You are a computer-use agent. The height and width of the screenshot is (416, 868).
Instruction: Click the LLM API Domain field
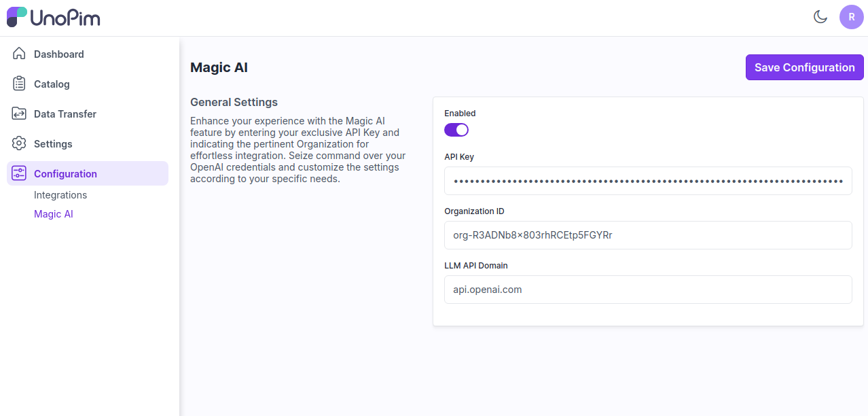[648, 290]
